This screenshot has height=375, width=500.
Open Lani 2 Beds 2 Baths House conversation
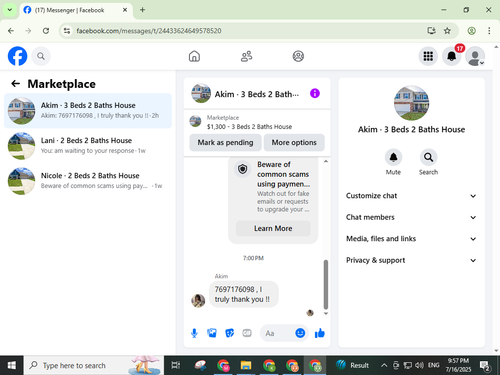tap(88, 146)
